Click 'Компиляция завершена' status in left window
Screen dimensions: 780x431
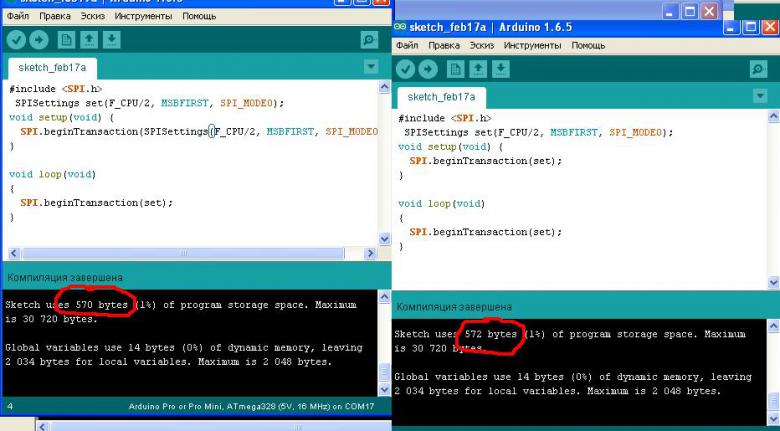65,277
